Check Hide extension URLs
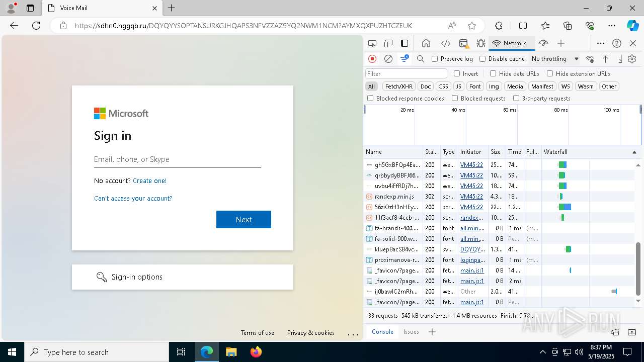The image size is (644, 362). tap(550, 73)
